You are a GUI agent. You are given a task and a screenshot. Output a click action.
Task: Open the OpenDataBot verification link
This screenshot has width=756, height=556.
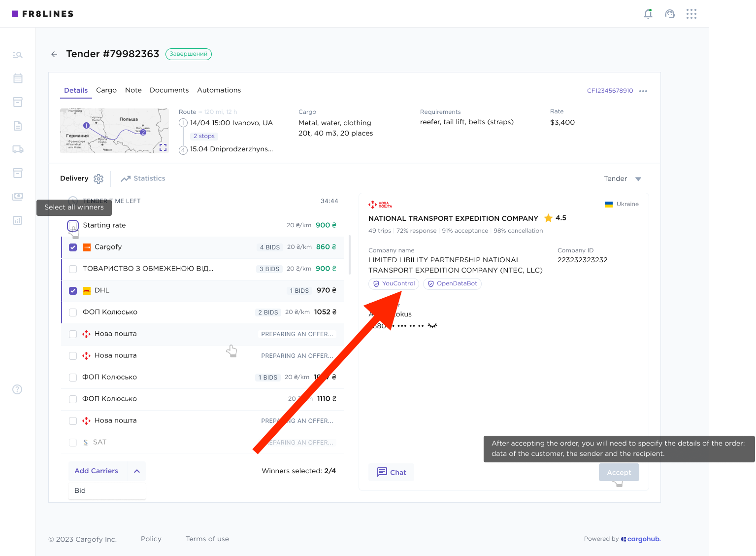coord(452,284)
